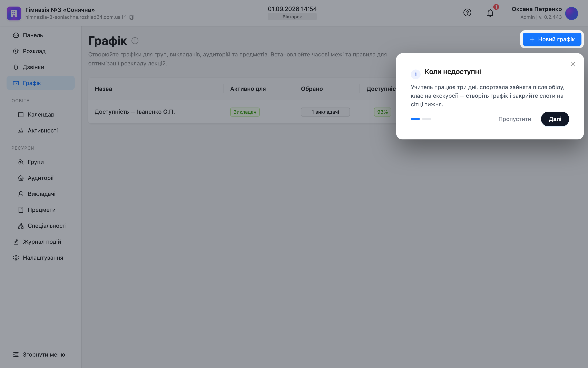This screenshot has width=588, height=368.
Task: Open Оксана Петренко avatar
Action: (x=571, y=13)
